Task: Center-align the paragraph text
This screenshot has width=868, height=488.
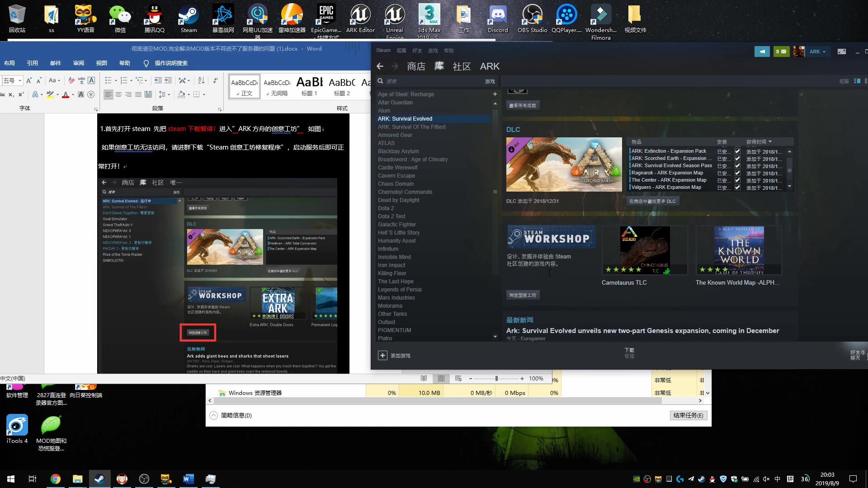Action: [x=118, y=94]
